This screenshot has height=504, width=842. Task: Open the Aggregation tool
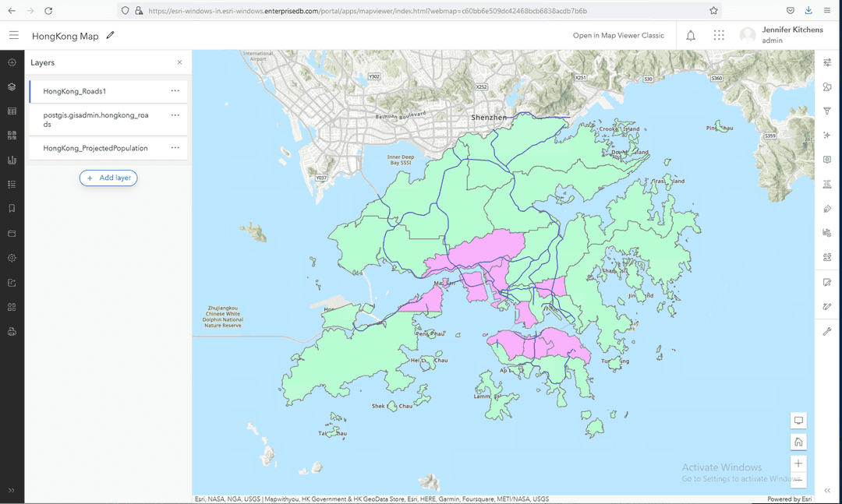(x=826, y=159)
